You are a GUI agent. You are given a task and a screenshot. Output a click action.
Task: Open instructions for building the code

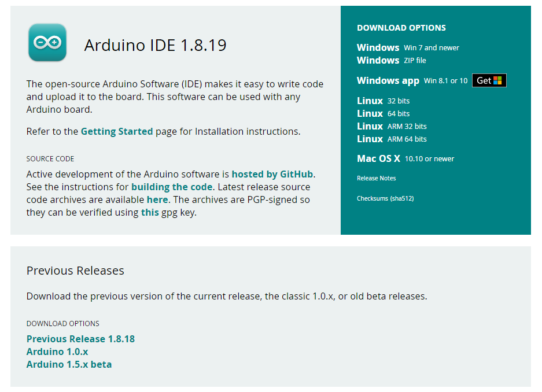172,187
